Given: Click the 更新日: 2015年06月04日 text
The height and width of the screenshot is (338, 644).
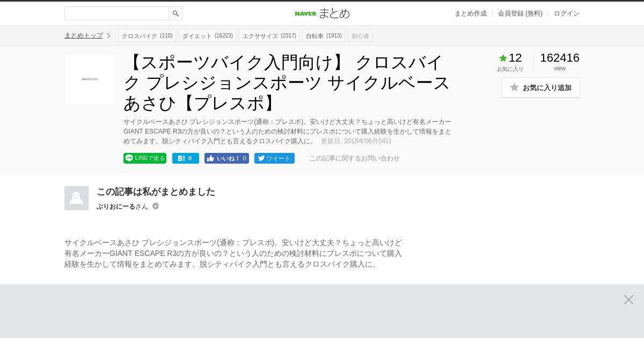Looking at the screenshot, I should (356, 141).
